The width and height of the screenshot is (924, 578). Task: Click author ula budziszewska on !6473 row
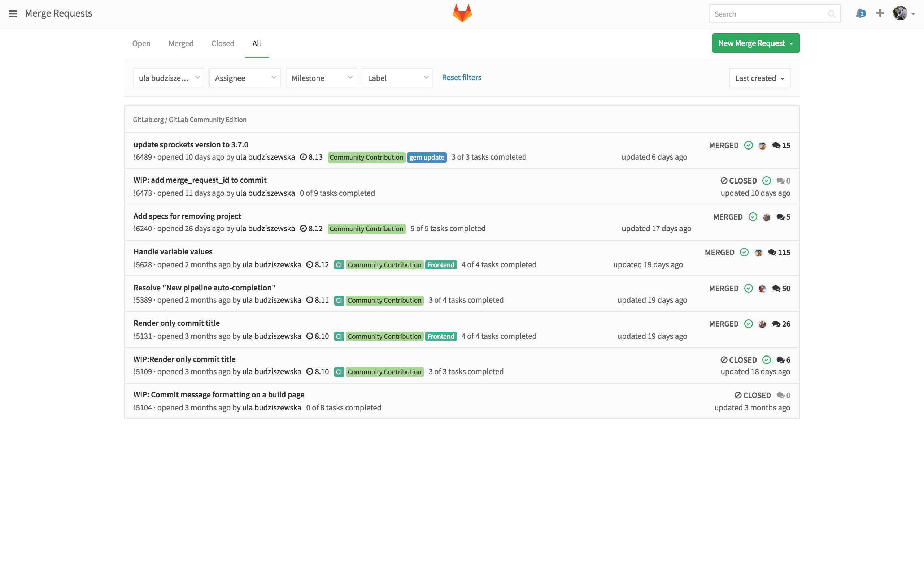(265, 193)
